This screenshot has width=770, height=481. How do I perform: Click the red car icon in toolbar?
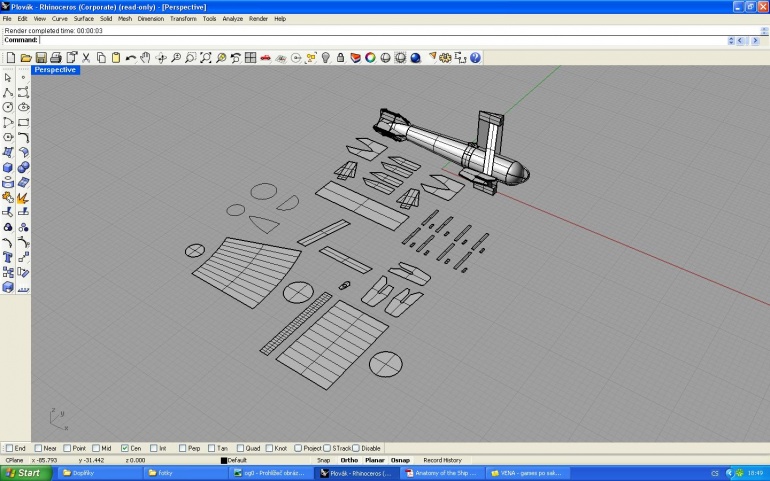tap(266, 58)
